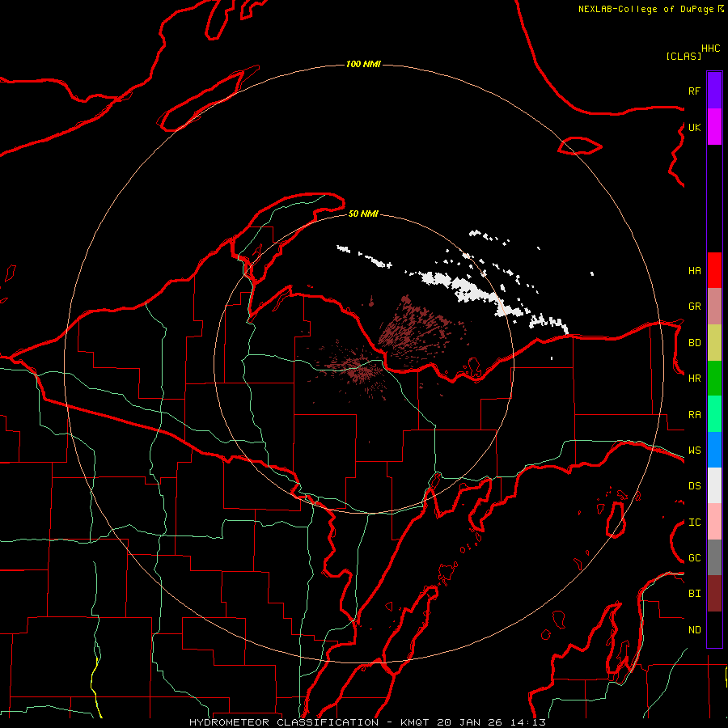Click the IC legend label
This screenshot has height=728, width=728.
tap(694, 523)
